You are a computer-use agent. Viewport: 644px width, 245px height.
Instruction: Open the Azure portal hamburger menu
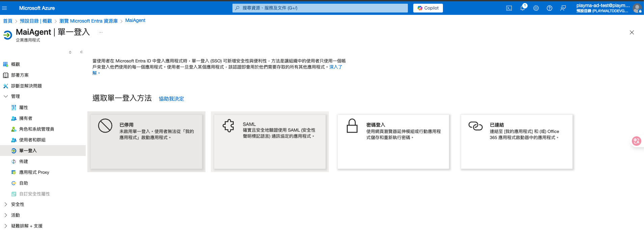coord(5,8)
